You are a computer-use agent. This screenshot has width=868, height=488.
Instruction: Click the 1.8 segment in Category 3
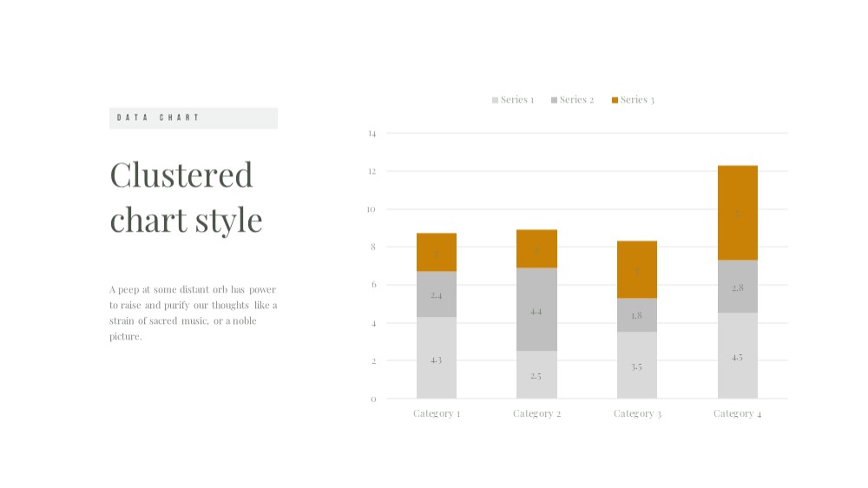636,315
